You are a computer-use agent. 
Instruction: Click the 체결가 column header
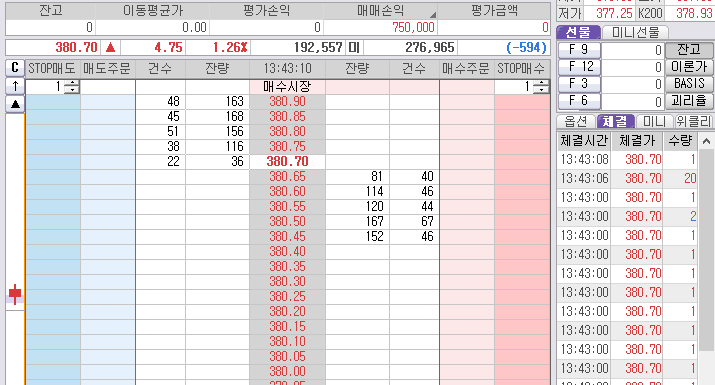click(x=637, y=140)
